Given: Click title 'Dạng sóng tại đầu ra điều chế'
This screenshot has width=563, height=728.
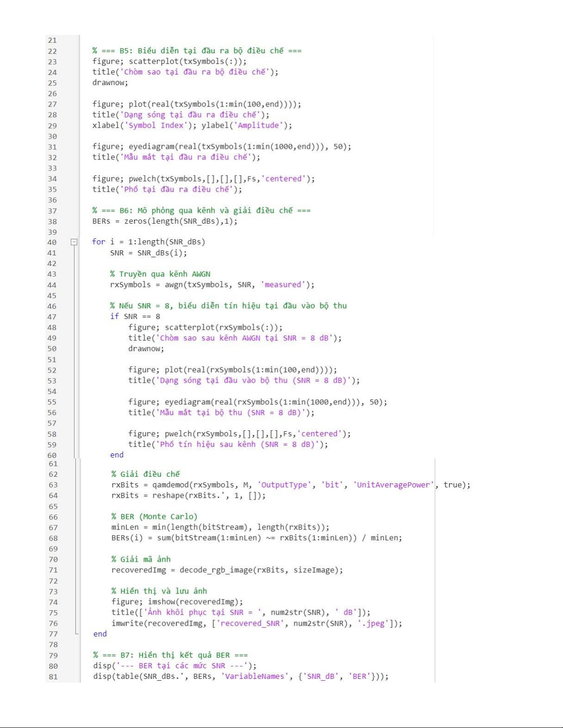Looking at the screenshot, I should (181, 114).
